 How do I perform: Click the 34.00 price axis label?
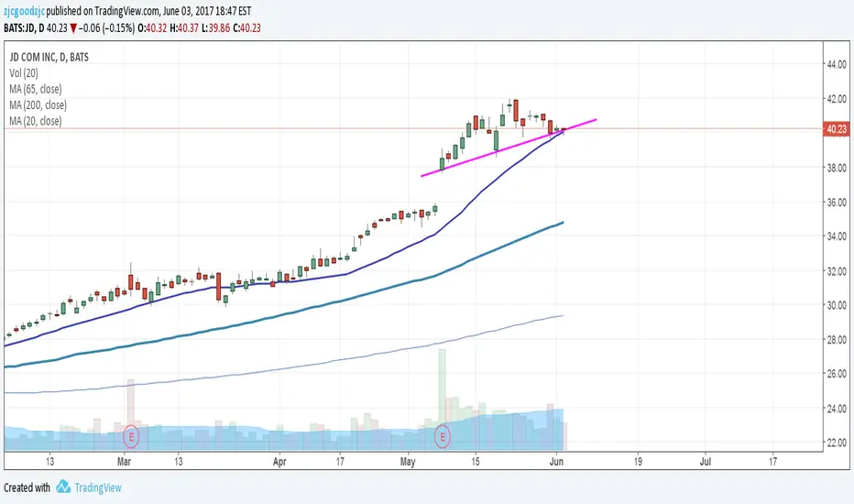(x=837, y=236)
